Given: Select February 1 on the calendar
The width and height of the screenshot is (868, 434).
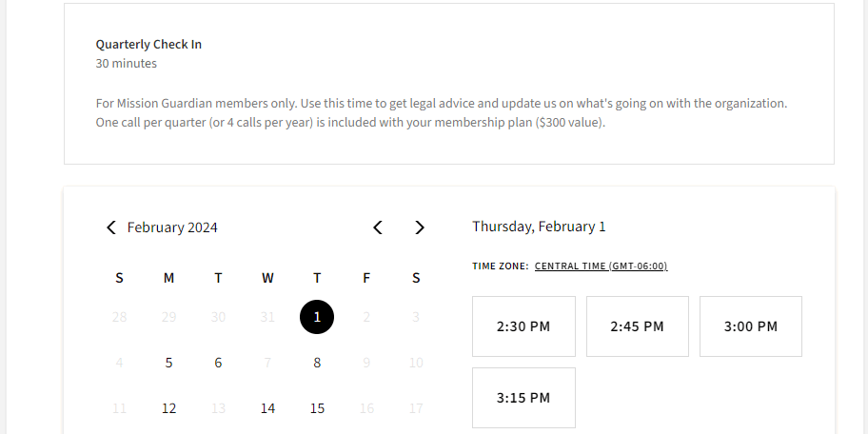Looking at the screenshot, I should point(317,317).
